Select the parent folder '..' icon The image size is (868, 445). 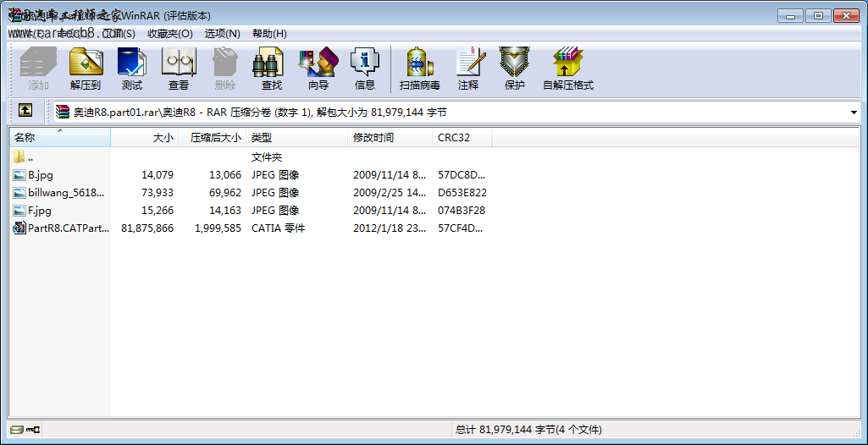tap(19, 157)
